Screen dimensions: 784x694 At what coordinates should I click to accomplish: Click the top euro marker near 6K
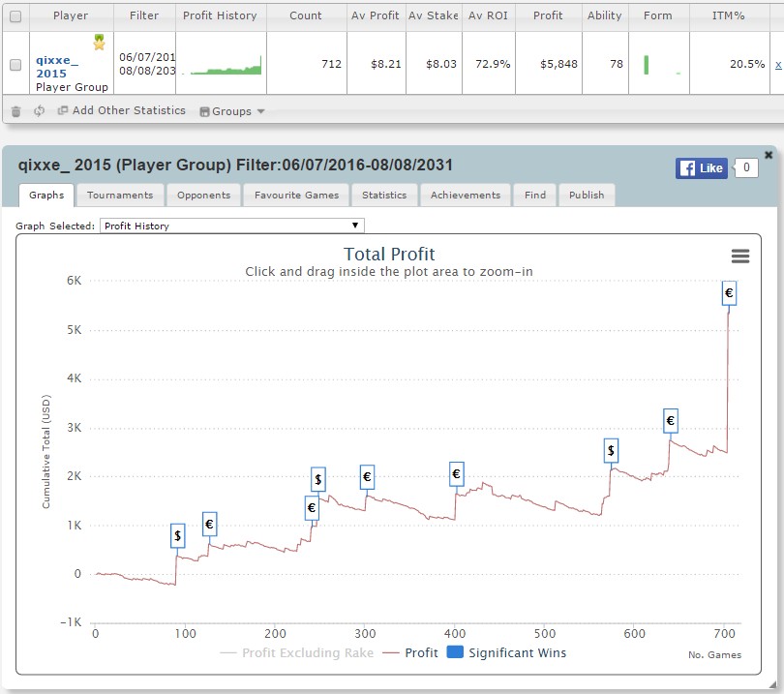pos(729,293)
